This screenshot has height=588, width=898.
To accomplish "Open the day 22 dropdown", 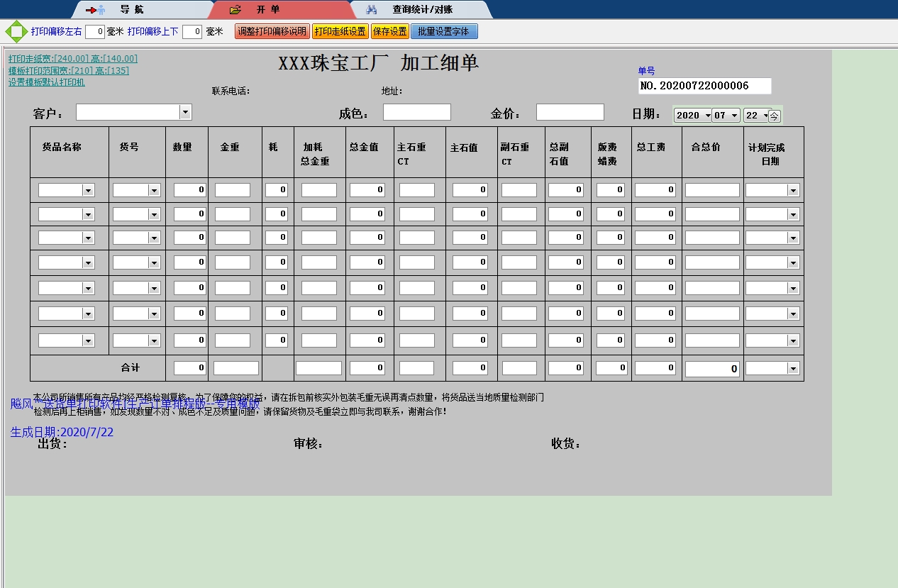I will point(765,116).
